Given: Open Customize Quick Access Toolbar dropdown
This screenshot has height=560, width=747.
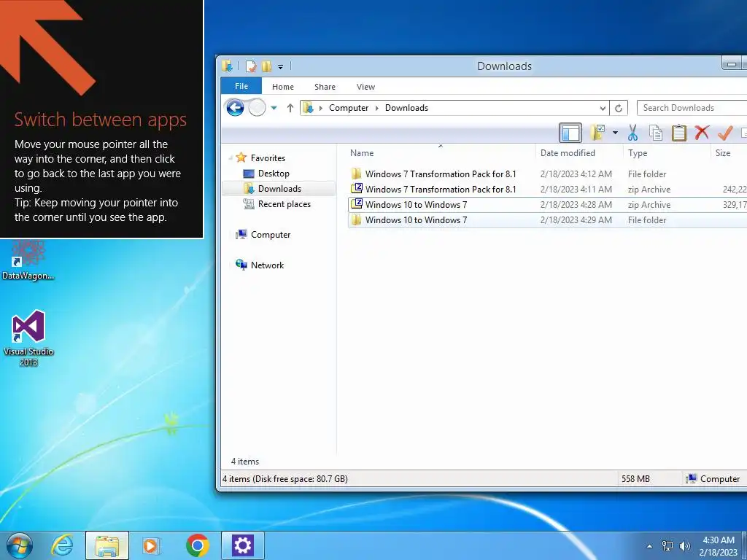Looking at the screenshot, I should [281, 66].
